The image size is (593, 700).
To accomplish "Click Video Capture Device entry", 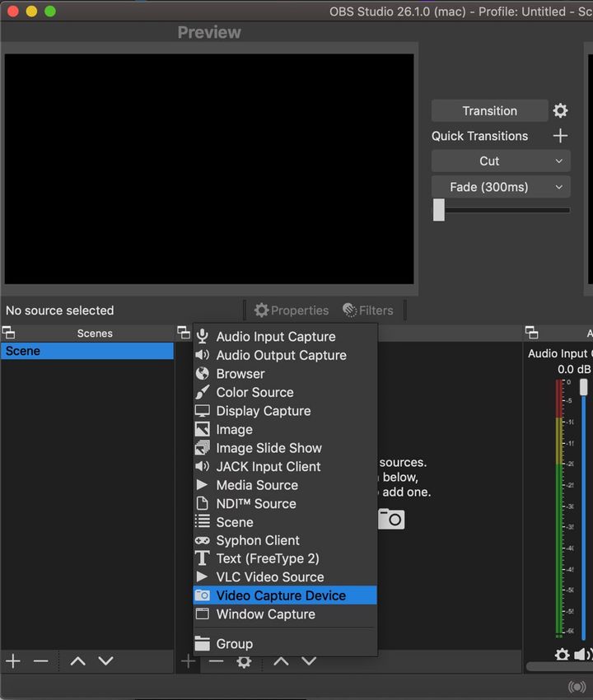I will coord(285,595).
